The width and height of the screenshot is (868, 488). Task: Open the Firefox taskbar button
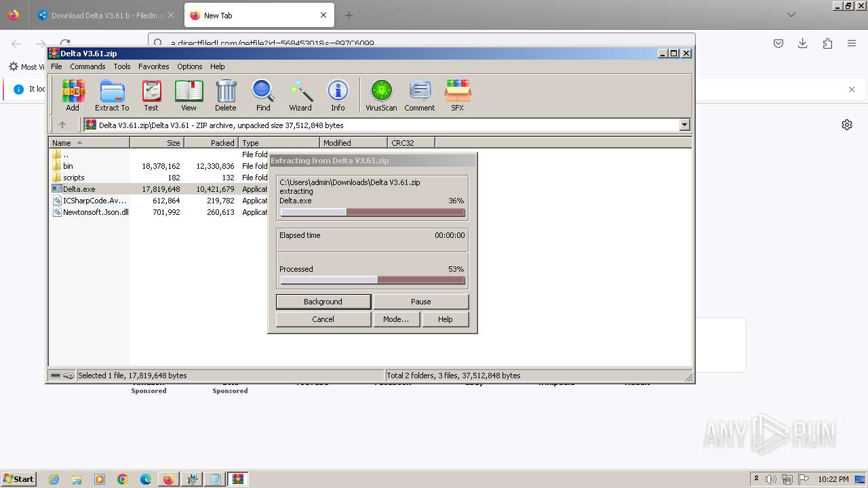[168, 479]
